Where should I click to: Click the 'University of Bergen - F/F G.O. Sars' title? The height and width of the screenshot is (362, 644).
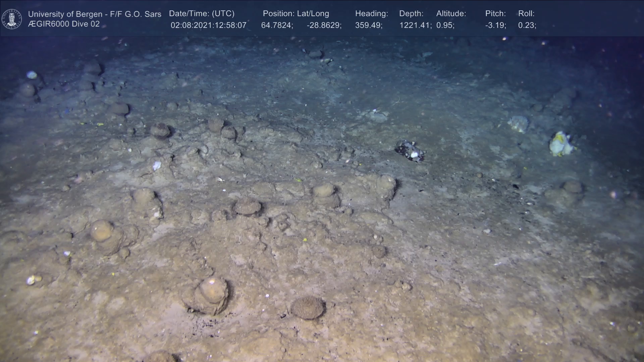click(95, 14)
